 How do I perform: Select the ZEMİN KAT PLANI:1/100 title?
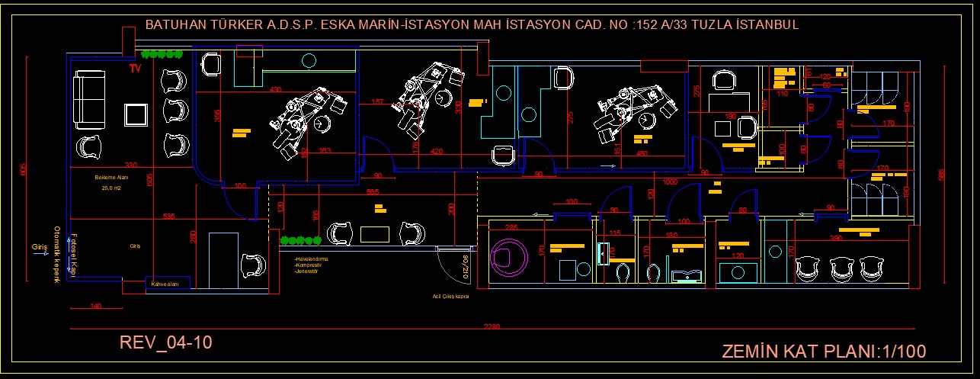pos(823,352)
